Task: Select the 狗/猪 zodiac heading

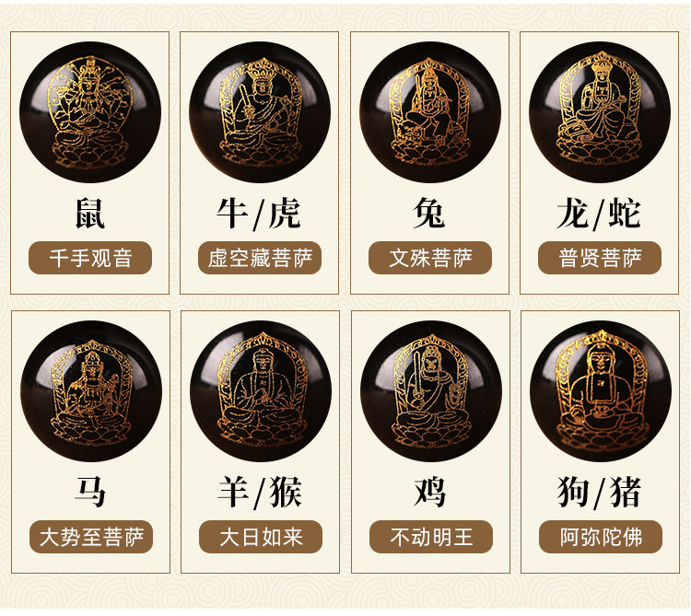Action: point(599,493)
